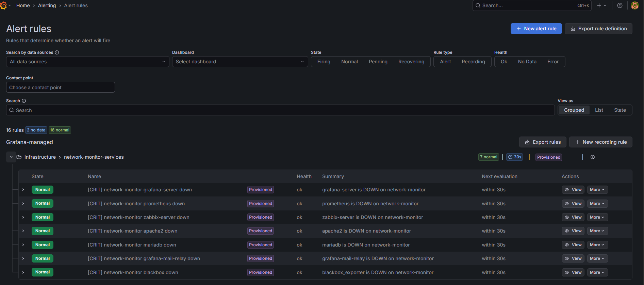Click the 2 no data badge

[x=36, y=130]
